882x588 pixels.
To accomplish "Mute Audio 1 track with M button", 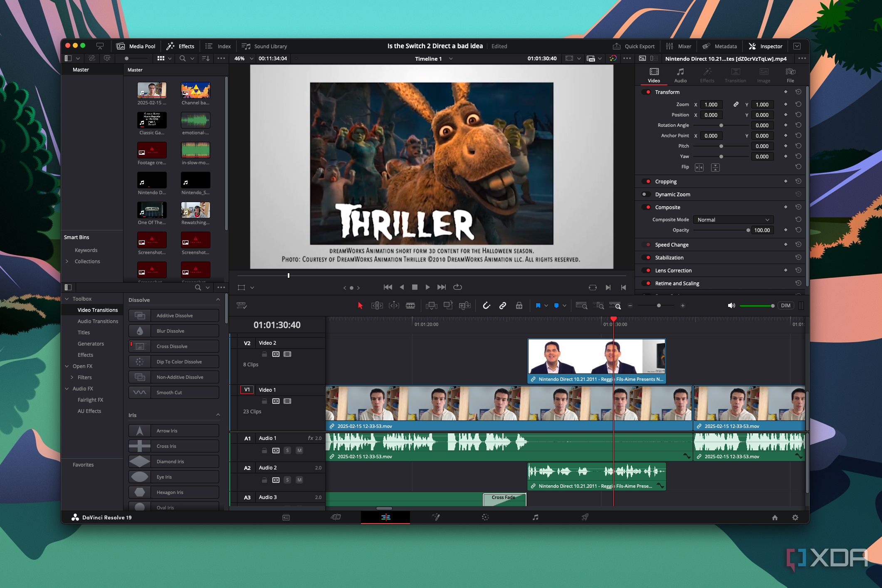I will [299, 450].
